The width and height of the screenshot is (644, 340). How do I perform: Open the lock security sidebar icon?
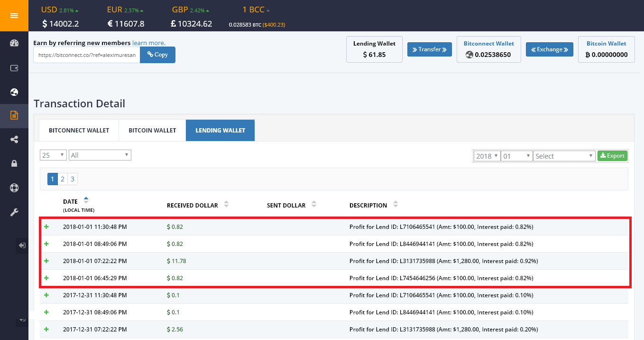pyautogui.click(x=14, y=163)
